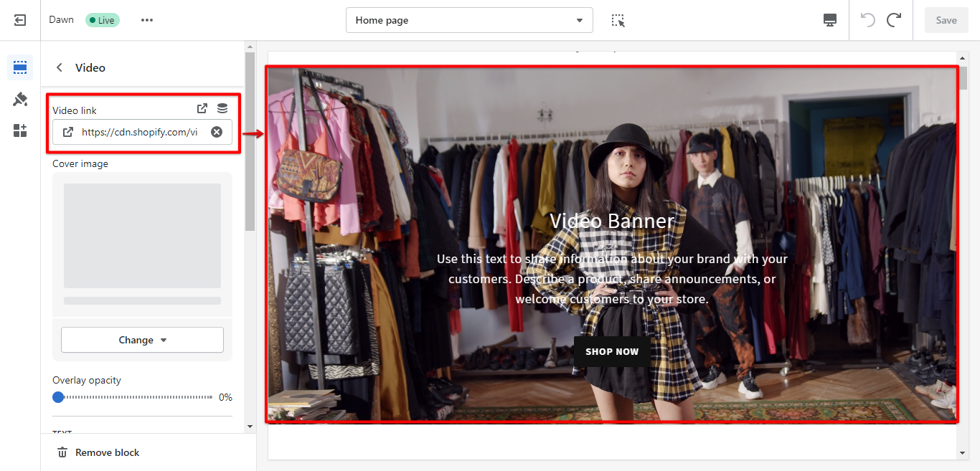
Task: Click the Save button
Action: coord(946,20)
